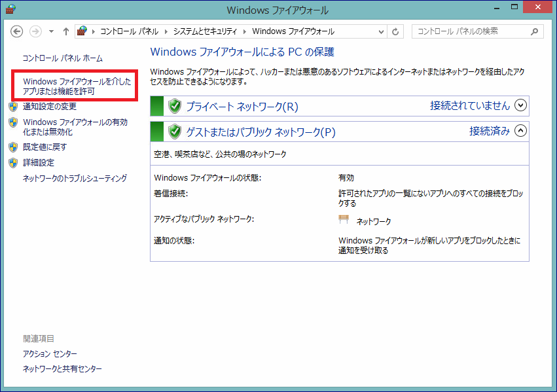Click 通知の状態: label
The height and width of the screenshot is (392, 557).
point(174,240)
